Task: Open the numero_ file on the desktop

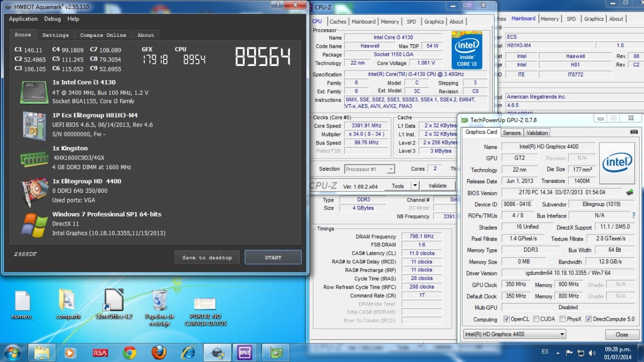Action: pos(23,305)
